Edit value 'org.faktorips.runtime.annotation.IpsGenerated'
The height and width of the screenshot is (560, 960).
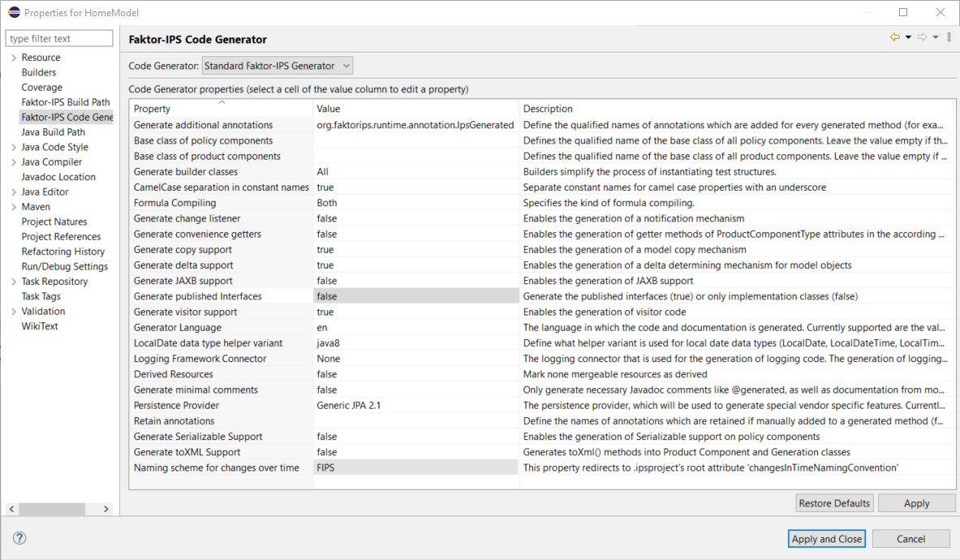(415, 125)
